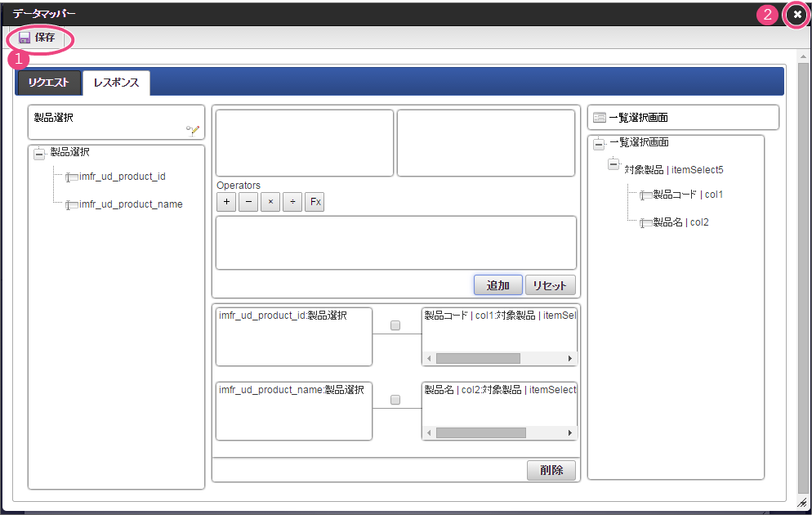Viewport: 812px width, 515px height.
Task: Click the field icon beside 製品コード | col1
Action: [645, 196]
